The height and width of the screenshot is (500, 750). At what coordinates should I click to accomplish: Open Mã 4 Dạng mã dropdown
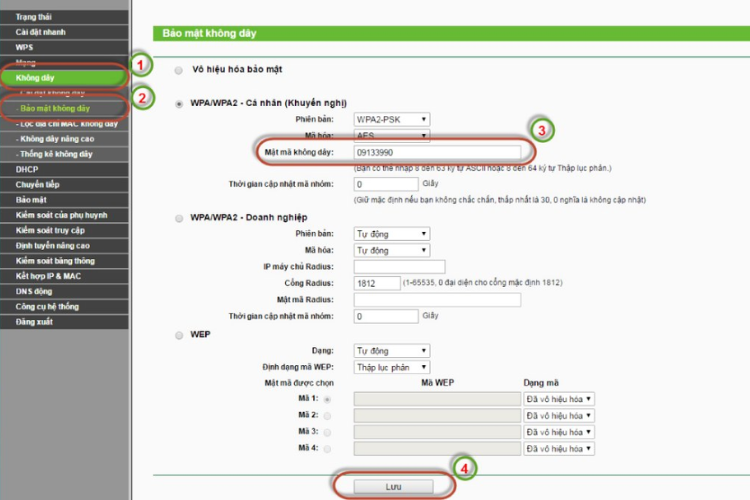(559, 449)
